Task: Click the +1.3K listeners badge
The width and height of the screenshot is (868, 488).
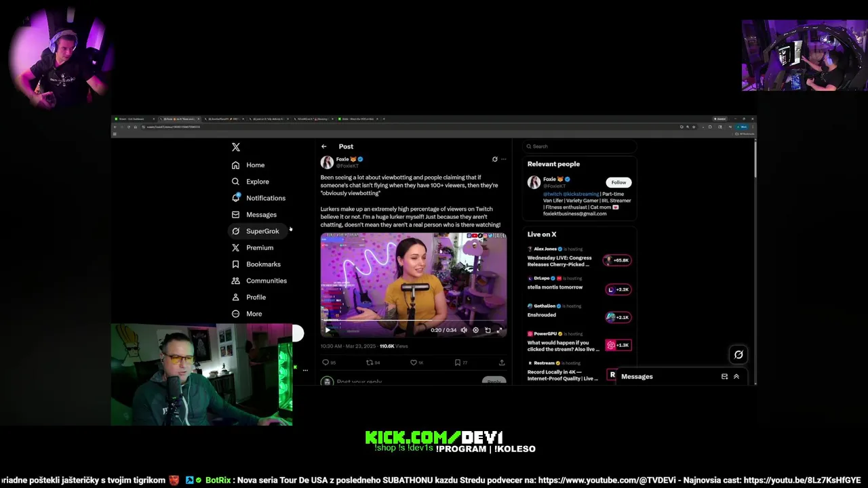Action: coord(618,345)
